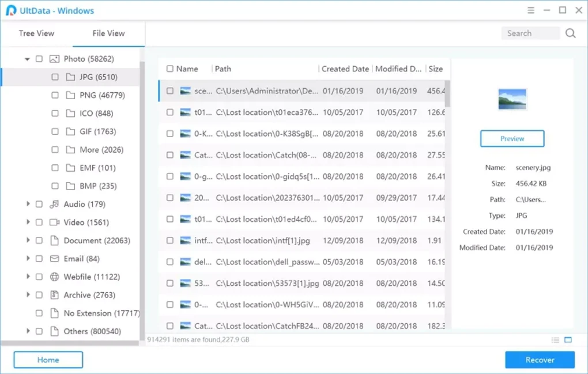
Task: Collapse the Photo category tree
Action: click(26, 59)
